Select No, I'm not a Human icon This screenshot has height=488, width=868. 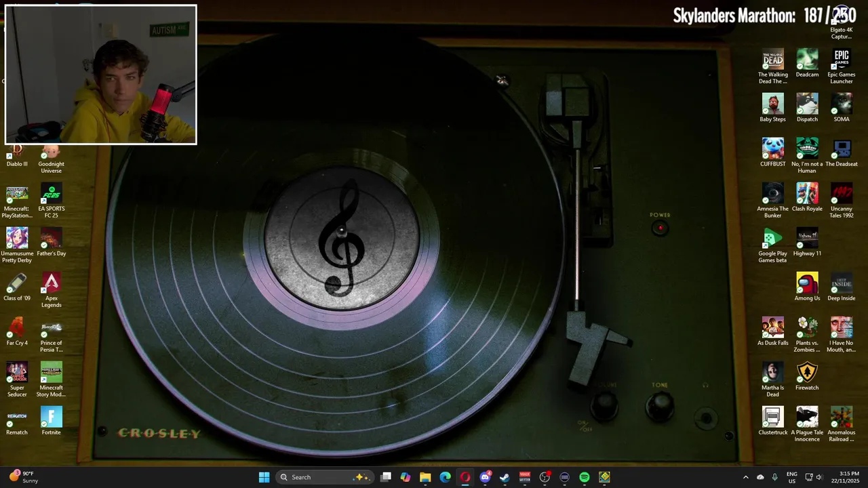pyautogui.click(x=807, y=156)
